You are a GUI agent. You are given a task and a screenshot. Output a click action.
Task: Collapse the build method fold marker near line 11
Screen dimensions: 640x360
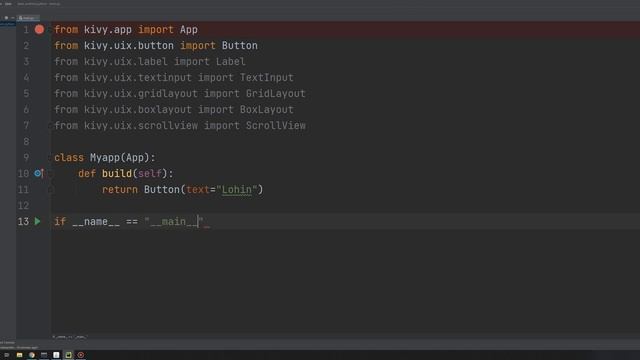click(x=51, y=190)
